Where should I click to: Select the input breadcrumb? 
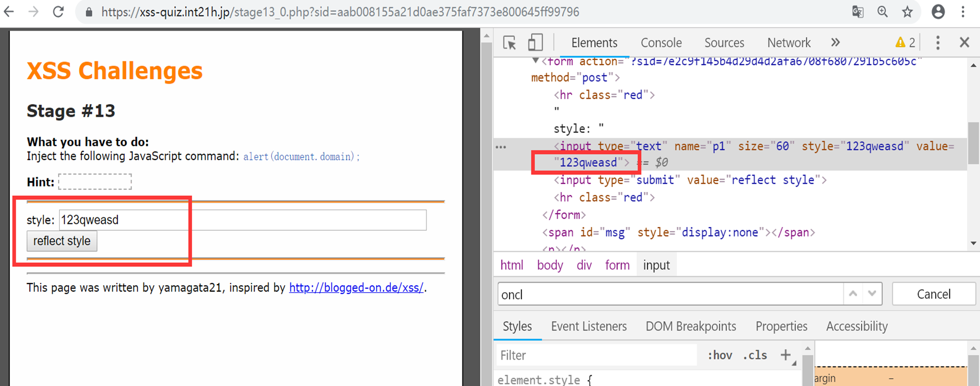(656, 265)
